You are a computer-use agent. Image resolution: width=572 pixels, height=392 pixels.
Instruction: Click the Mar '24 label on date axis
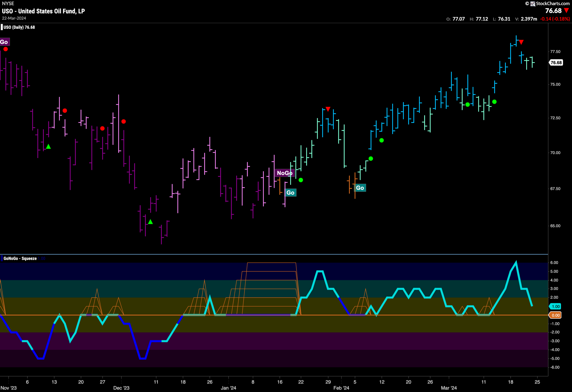(449, 388)
